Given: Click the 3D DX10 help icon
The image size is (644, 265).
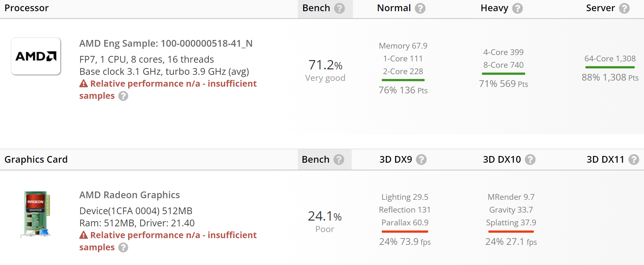Looking at the screenshot, I should 530,160.
